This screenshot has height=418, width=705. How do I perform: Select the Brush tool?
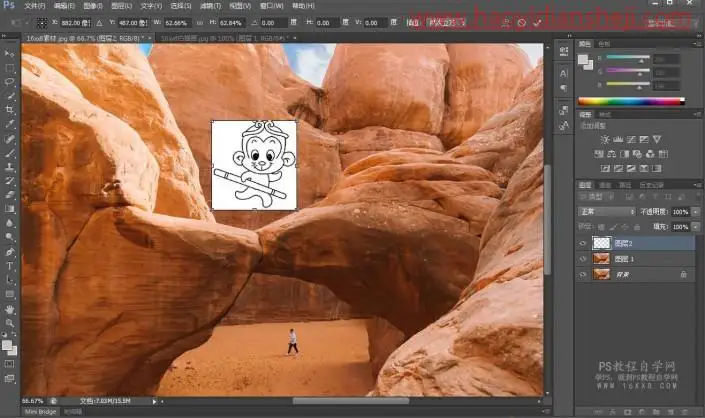point(9,153)
